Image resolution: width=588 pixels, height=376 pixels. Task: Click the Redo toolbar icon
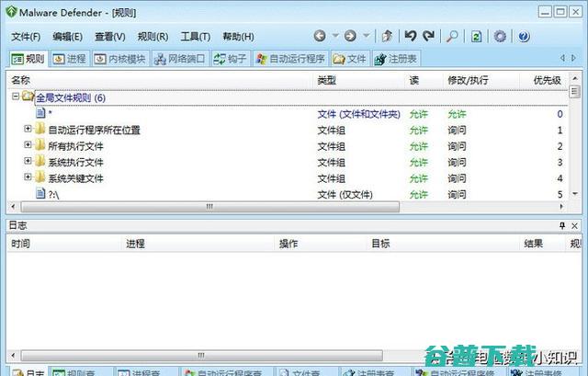pos(429,36)
